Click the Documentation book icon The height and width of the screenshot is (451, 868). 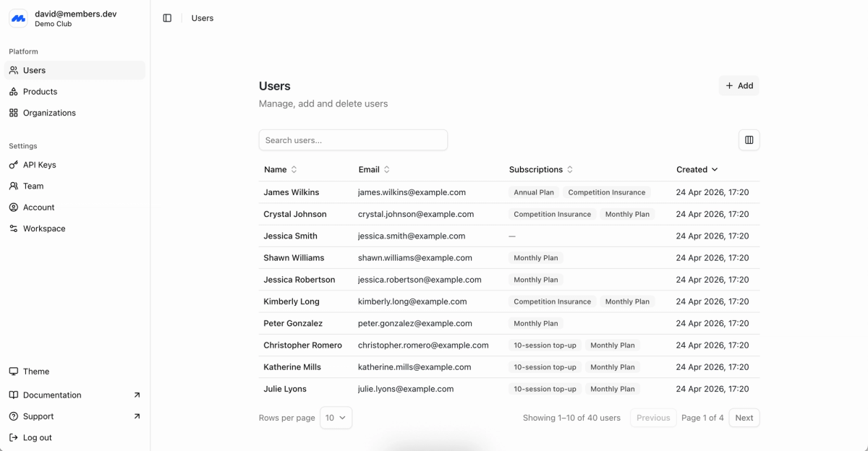pyautogui.click(x=14, y=395)
